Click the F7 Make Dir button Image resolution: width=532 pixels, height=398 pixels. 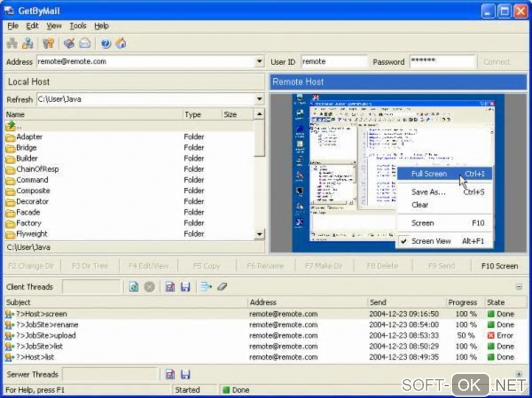(x=324, y=266)
